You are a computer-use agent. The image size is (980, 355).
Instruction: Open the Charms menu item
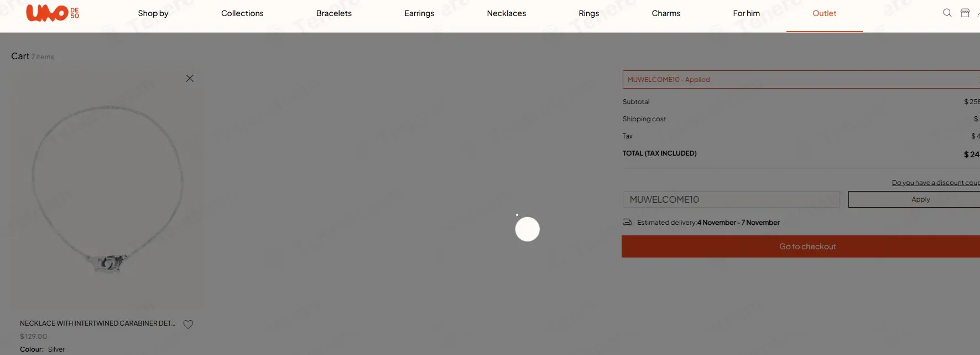(666, 13)
